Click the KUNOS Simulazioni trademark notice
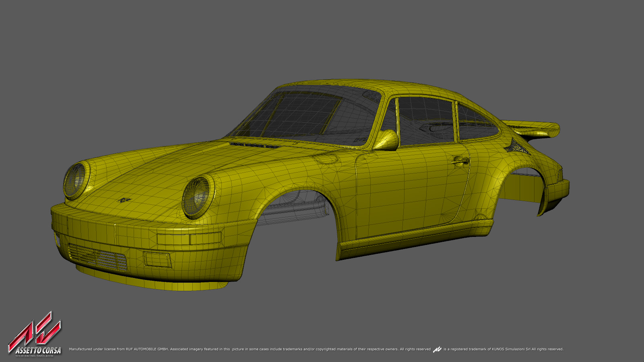This screenshot has height=362, width=644. point(503,349)
